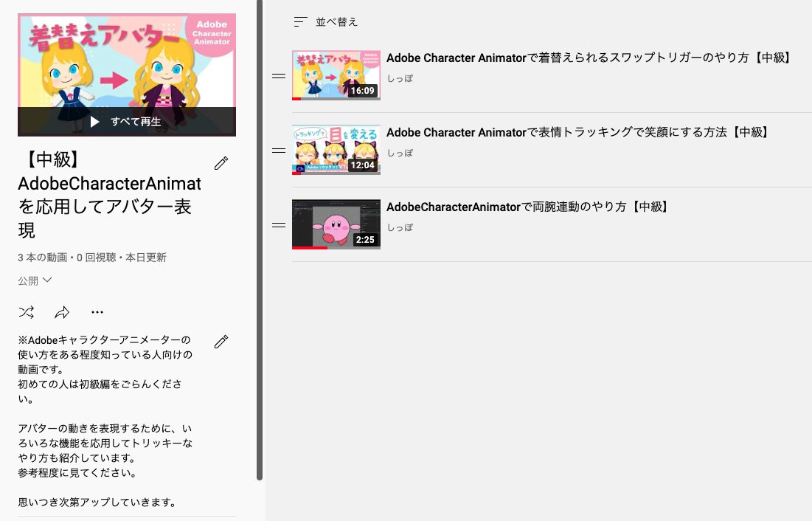Open the three-dot more options menu

pyautogui.click(x=97, y=312)
